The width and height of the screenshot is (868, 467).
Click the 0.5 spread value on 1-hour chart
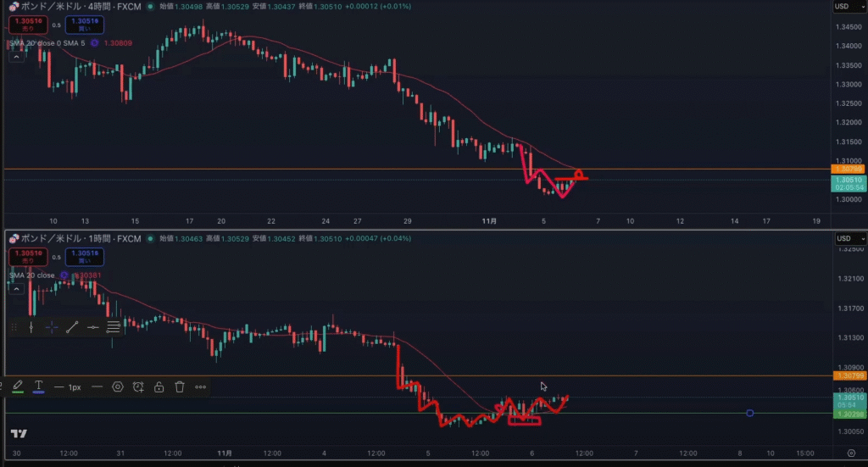(57, 257)
